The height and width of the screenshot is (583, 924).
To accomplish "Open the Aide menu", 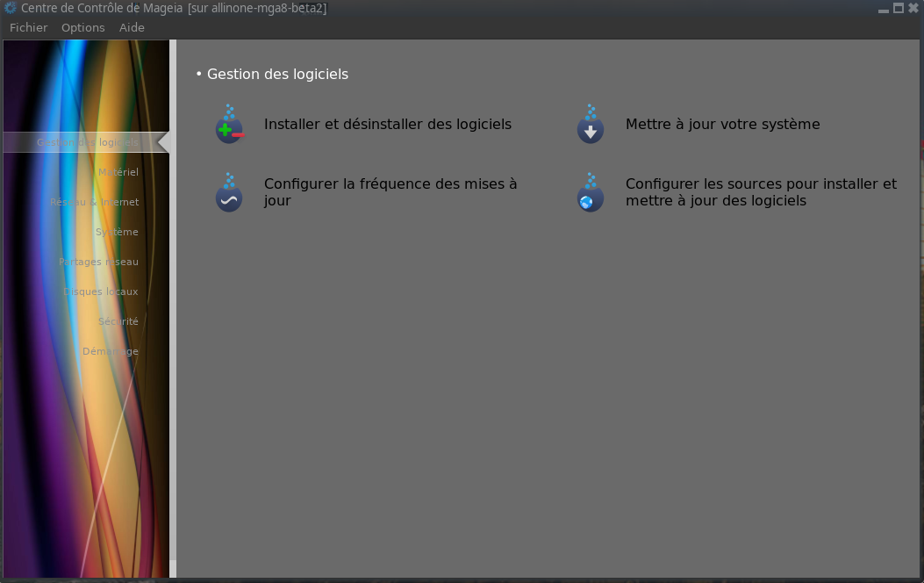I will [x=132, y=28].
